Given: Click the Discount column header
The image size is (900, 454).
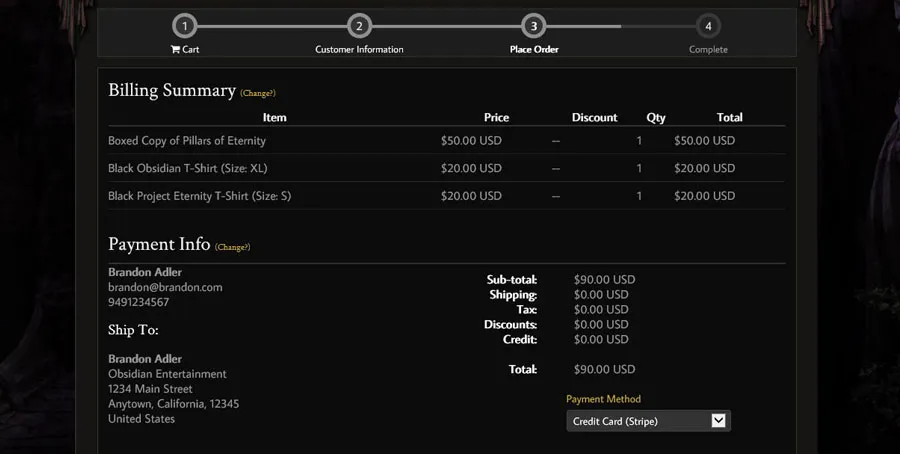Looking at the screenshot, I should coord(595,117).
